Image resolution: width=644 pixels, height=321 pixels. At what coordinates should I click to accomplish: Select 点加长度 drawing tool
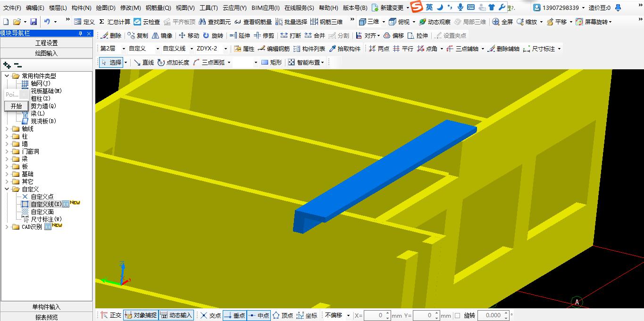tap(173, 62)
